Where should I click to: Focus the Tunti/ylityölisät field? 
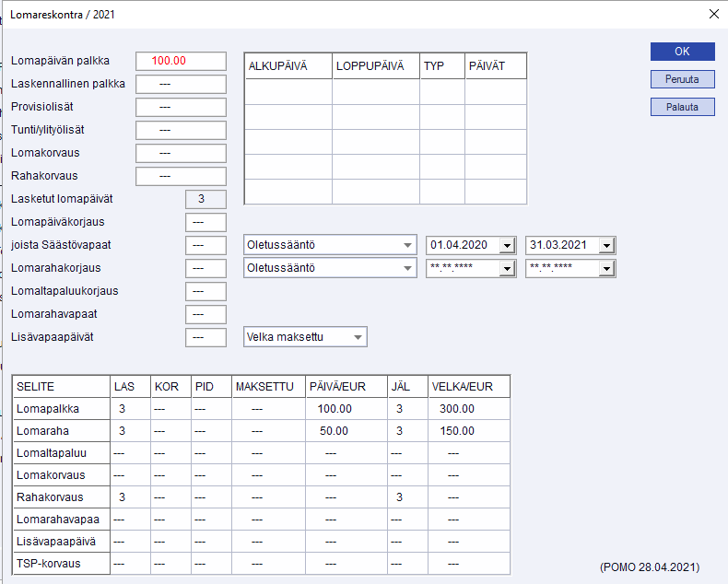pyautogui.click(x=181, y=130)
